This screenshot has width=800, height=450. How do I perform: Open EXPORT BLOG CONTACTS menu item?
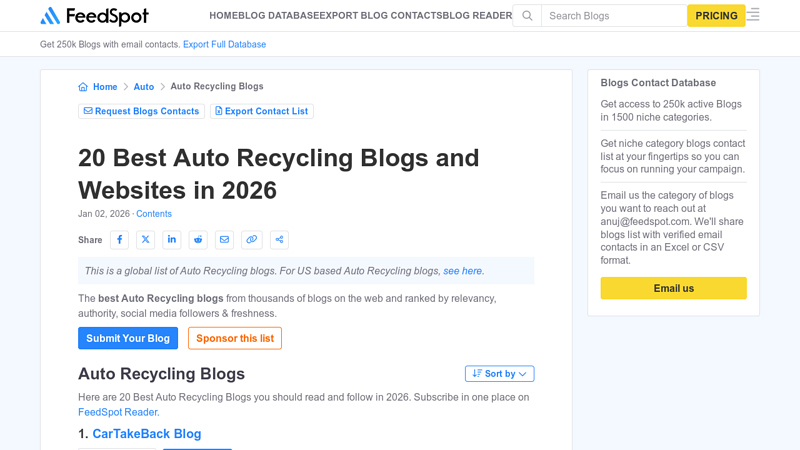(381, 16)
